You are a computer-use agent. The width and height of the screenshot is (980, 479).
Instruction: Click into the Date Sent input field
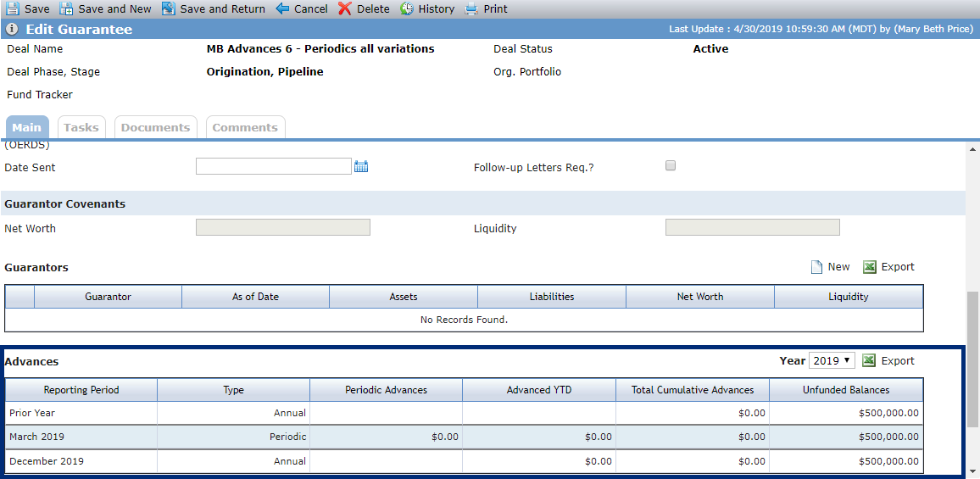point(274,165)
